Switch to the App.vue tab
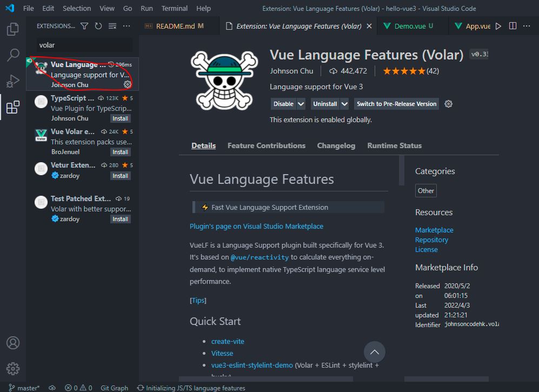Image resolution: width=539 pixels, height=392 pixels. click(x=473, y=26)
